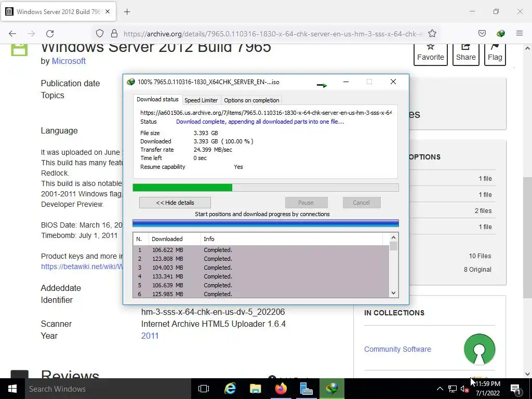Open File Explorer from the taskbar
Screen dimensions: 532x399
255,389
